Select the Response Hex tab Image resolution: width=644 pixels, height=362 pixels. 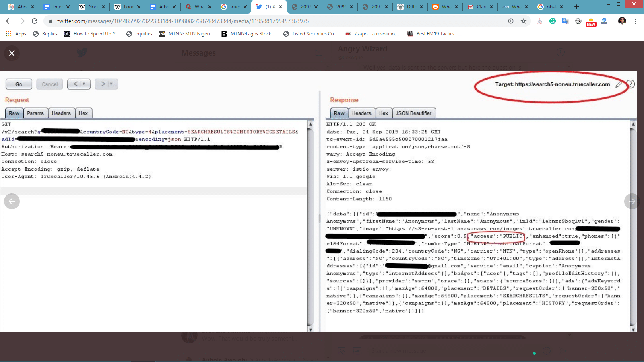[384, 113]
